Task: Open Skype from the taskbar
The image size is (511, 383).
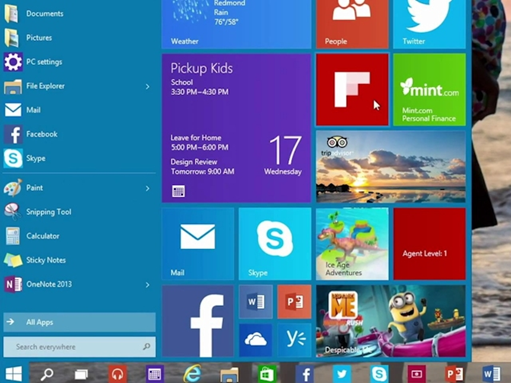Action: 379,374
